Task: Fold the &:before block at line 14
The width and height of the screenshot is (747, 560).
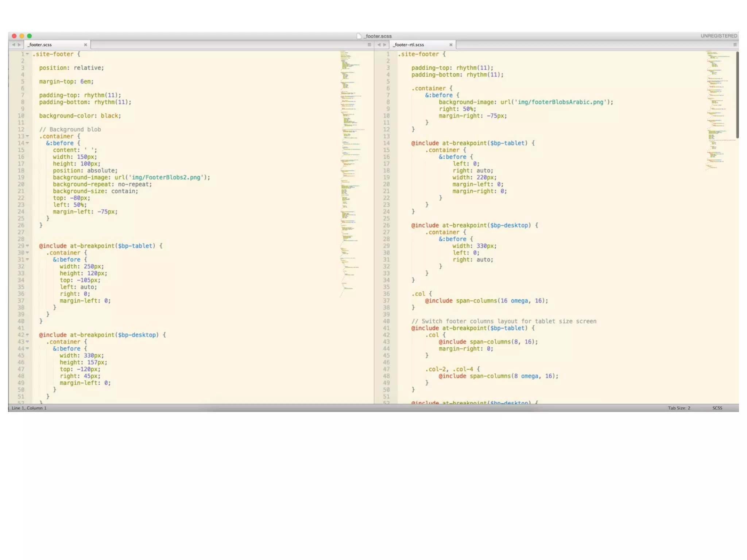Action: click(x=27, y=143)
